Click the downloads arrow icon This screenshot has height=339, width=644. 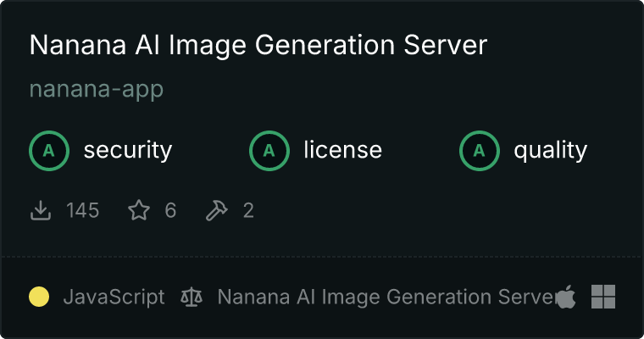41,210
